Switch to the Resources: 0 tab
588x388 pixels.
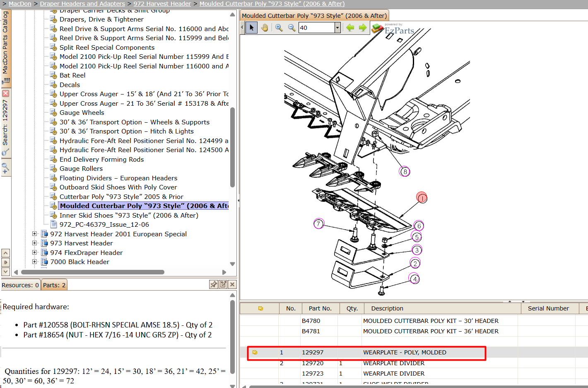pyautogui.click(x=20, y=285)
